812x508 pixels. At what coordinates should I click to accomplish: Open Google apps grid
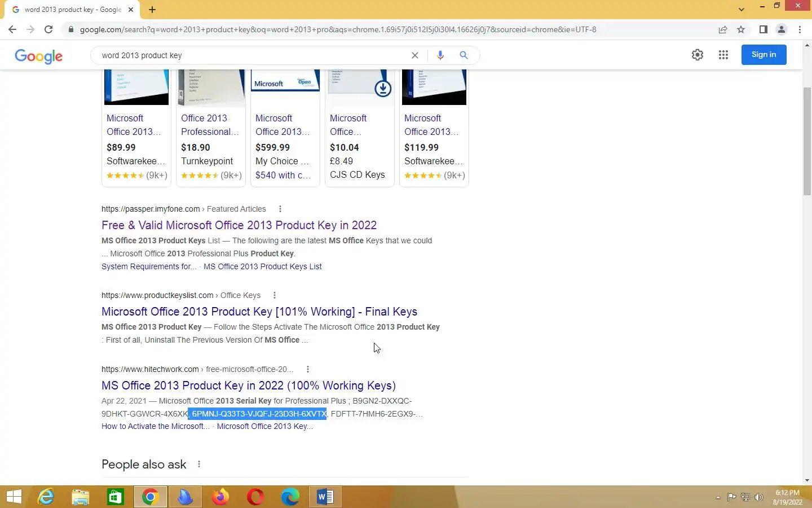pyautogui.click(x=723, y=55)
